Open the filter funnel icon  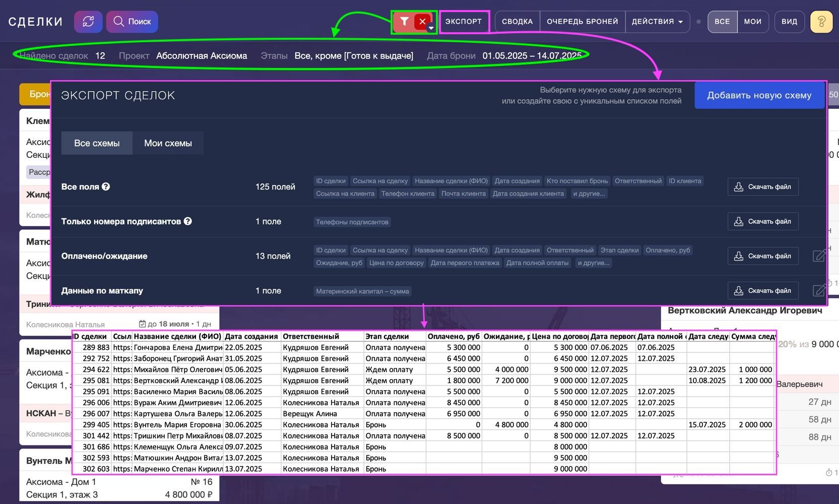click(x=404, y=22)
